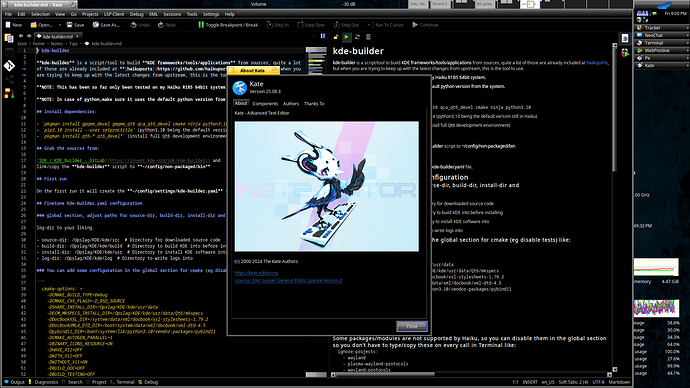The height and width of the screenshot is (388, 690).
Task: Open the Help menu
Action: (x=230, y=14)
